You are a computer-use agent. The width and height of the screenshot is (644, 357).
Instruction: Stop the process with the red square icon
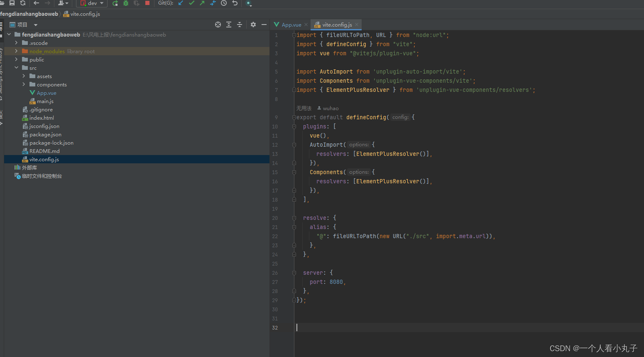click(x=147, y=2)
